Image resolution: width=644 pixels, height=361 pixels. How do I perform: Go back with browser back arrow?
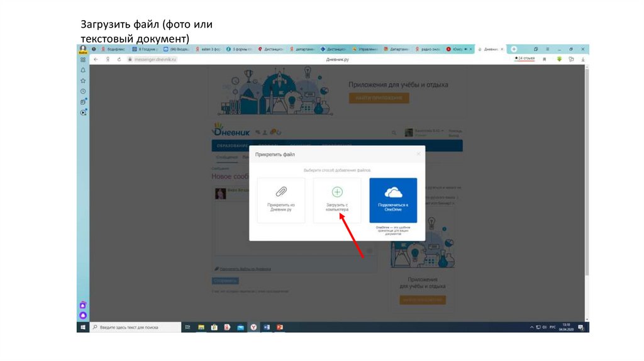point(96,60)
